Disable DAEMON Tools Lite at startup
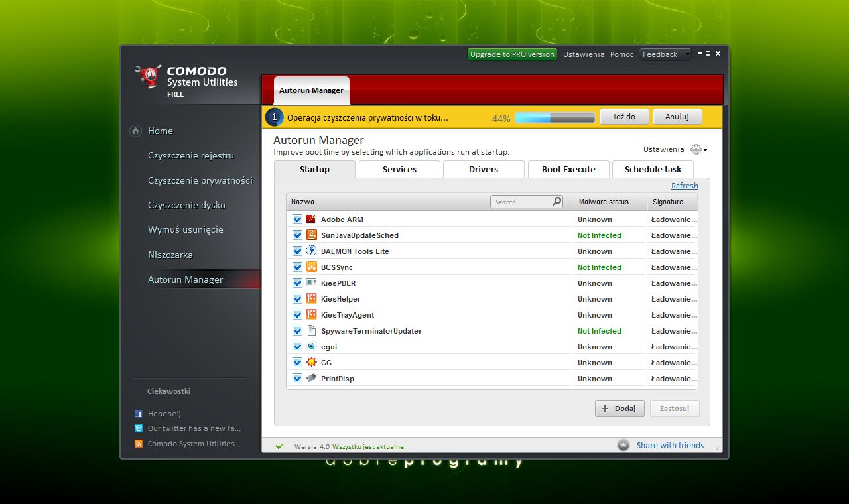Screen dimensions: 849x504 pos(297,251)
